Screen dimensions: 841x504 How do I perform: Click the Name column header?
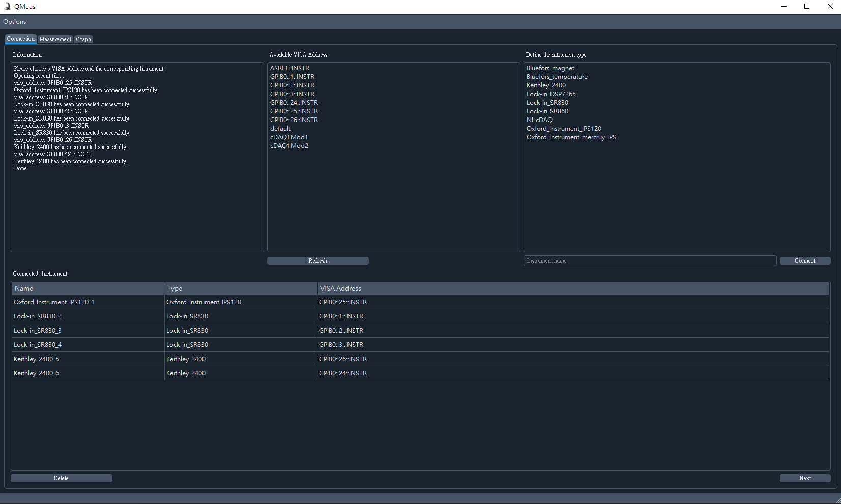click(89, 288)
